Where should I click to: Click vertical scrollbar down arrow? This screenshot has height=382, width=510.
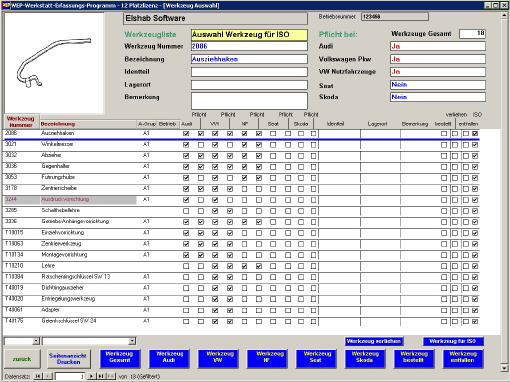point(504,368)
